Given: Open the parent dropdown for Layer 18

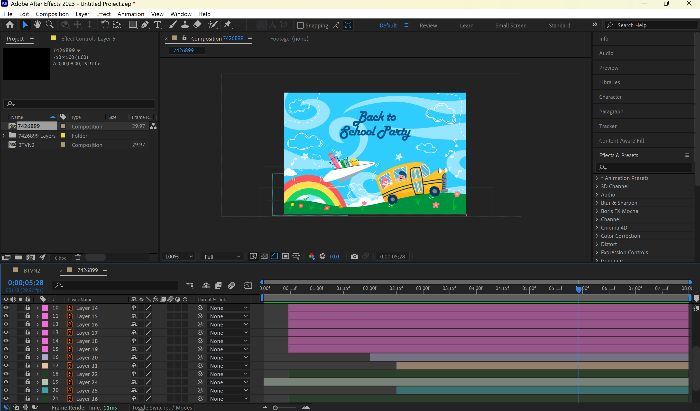Looking at the screenshot, I should 228,341.
